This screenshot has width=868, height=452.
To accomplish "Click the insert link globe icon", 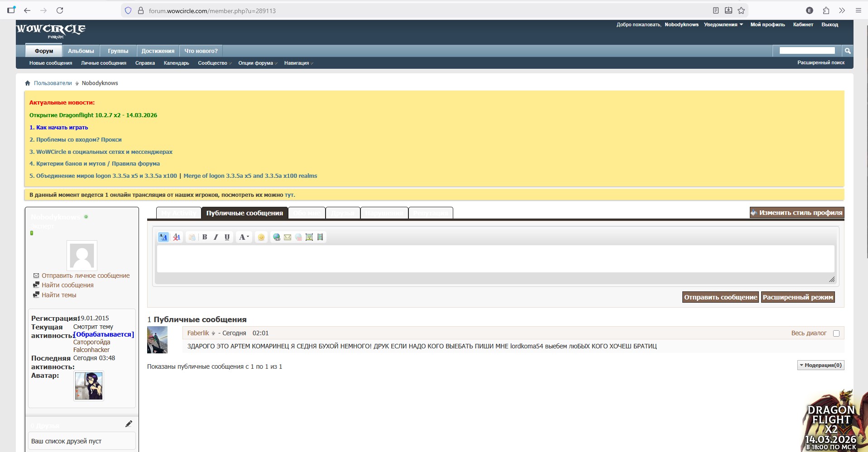I will 276,237.
